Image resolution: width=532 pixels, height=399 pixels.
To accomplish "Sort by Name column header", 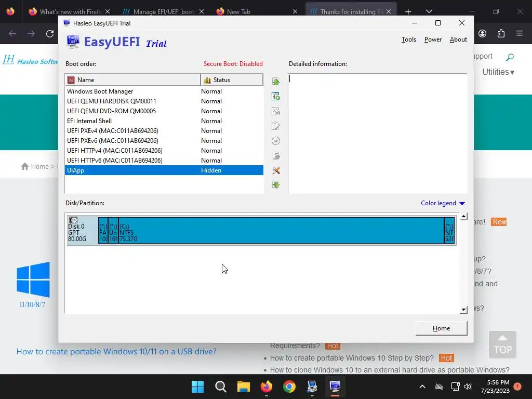I will [x=132, y=79].
